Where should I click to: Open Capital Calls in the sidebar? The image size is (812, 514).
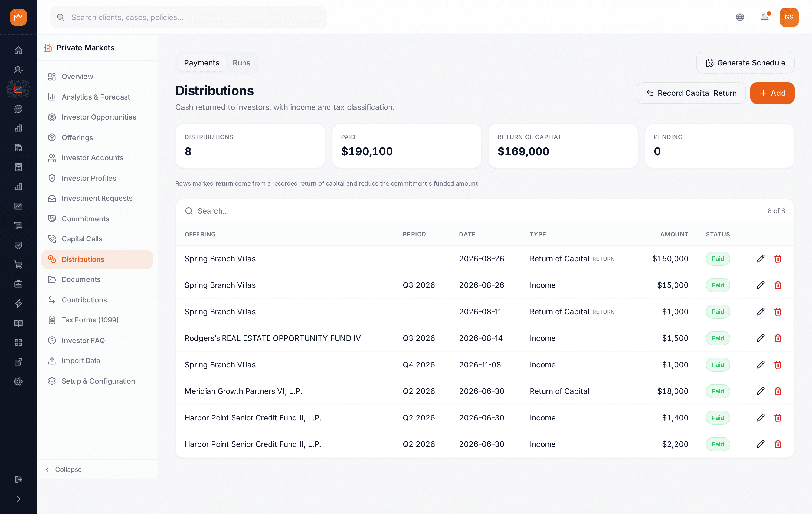(x=97, y=239)
